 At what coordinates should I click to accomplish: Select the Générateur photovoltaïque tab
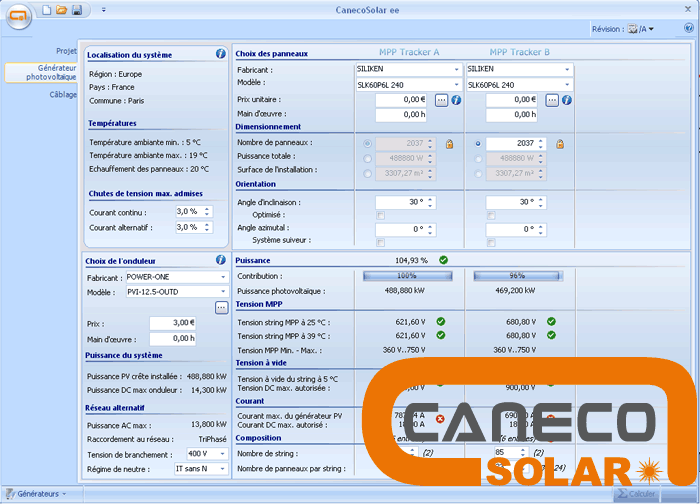tap(41, 72)
